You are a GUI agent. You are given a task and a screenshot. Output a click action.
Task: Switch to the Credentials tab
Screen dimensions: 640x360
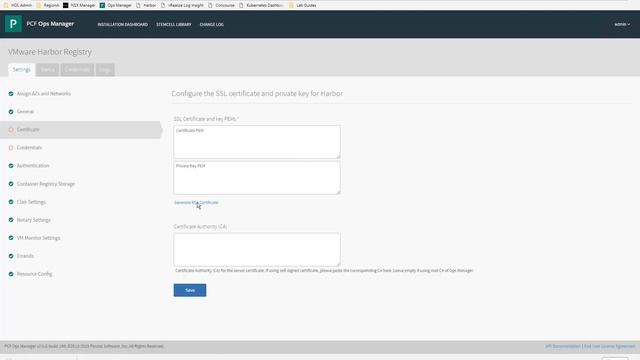[x=77, y=70]
